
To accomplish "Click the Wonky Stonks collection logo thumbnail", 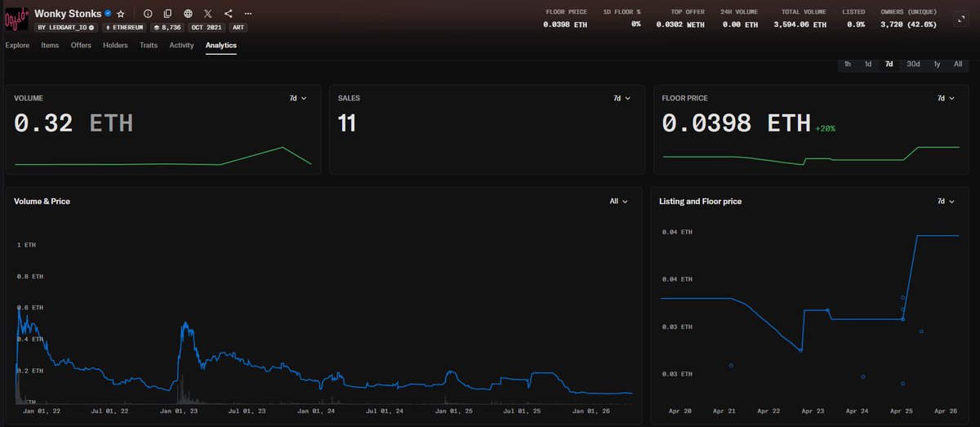I will 16,19.
